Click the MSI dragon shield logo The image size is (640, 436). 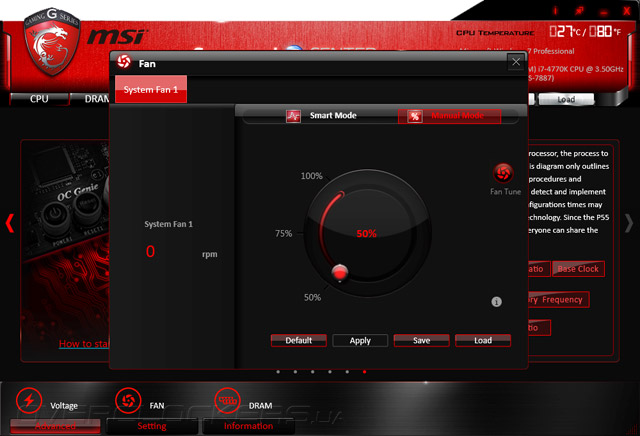(51, 42)
